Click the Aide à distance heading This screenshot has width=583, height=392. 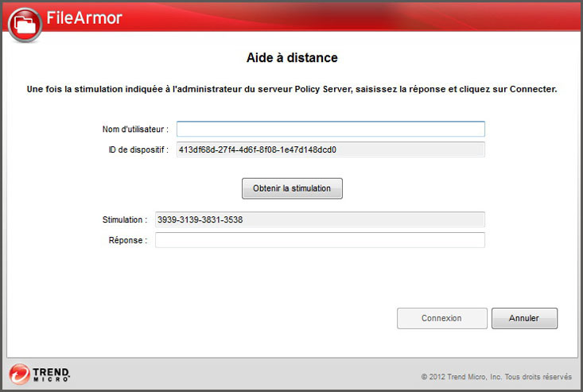pos(292,58)
